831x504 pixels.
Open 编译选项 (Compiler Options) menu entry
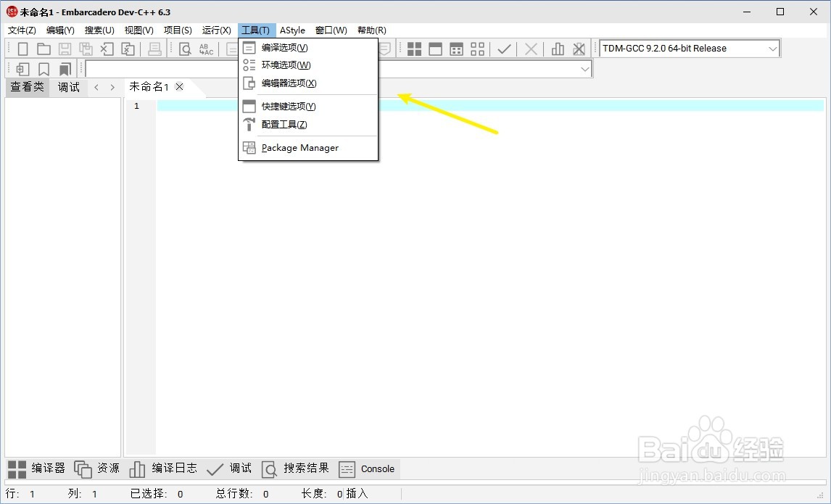point(308,48)
